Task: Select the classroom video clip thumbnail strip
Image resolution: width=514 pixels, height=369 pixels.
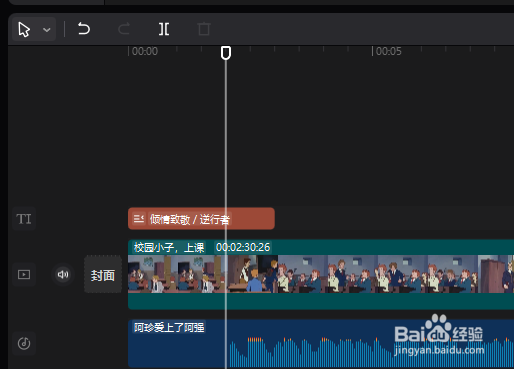Action: 321,274
